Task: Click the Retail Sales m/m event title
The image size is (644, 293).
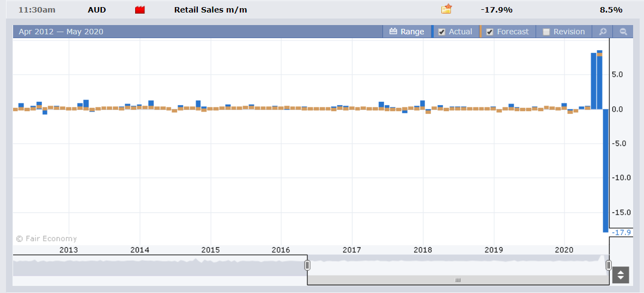Action: tap(211, 10)
